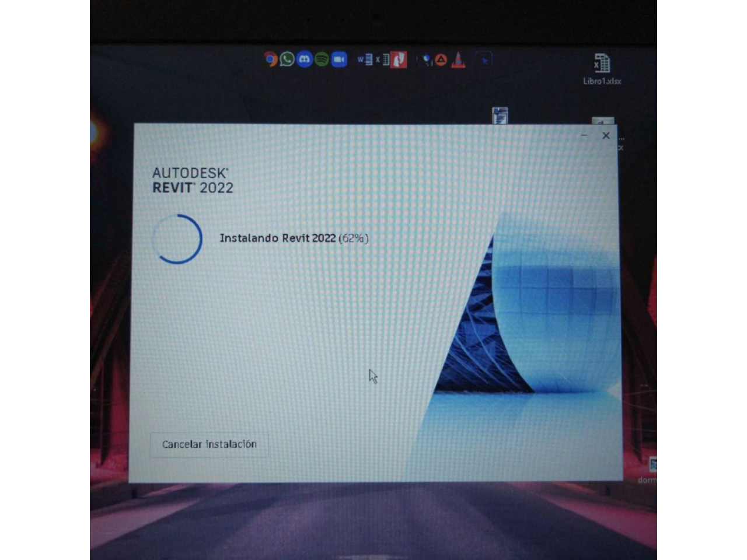Launch Zoom from the dock

tap(339, 59)
